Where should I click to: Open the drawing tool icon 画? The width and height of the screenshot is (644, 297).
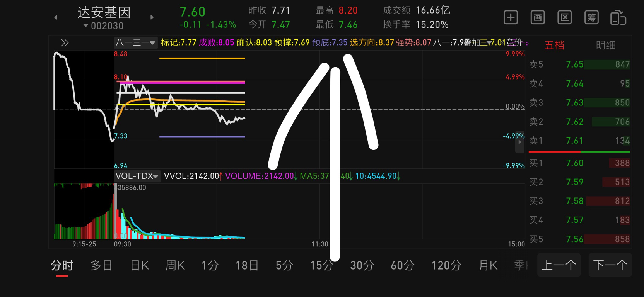click(538, 17)
